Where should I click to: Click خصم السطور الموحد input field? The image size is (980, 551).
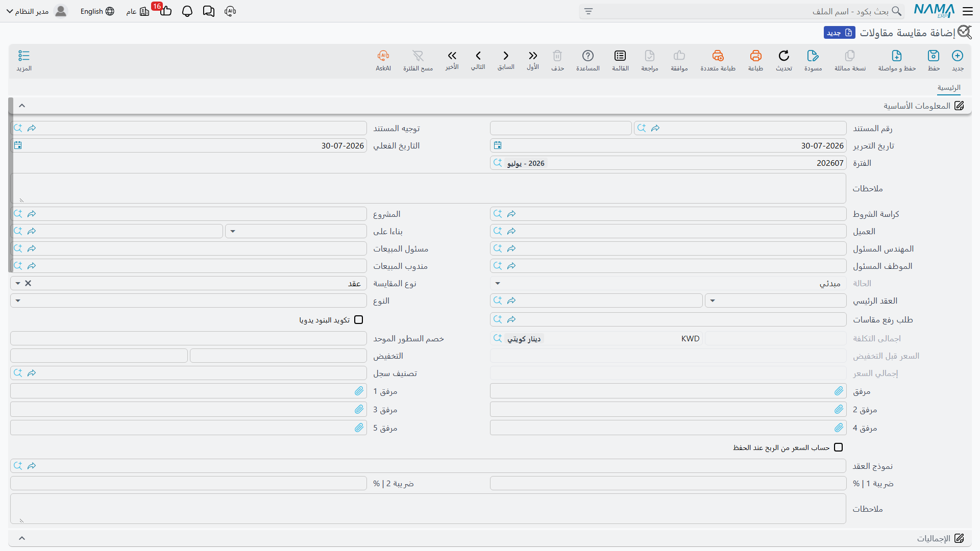click(x=188, y=339)
